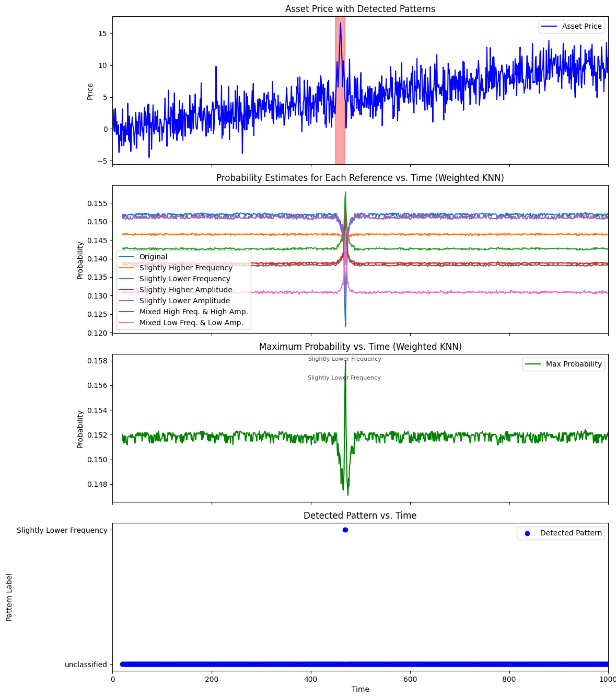Click 0.145 tick on probability estimates axis
The width and height of the screenshot is (616, 698).
(x=97, y=240)
